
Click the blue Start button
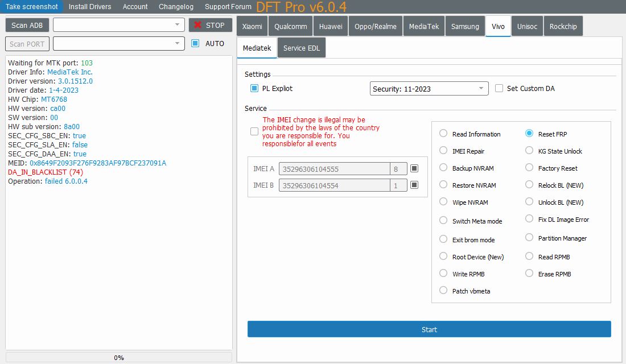pyautogui.click(x=429, y=329)
